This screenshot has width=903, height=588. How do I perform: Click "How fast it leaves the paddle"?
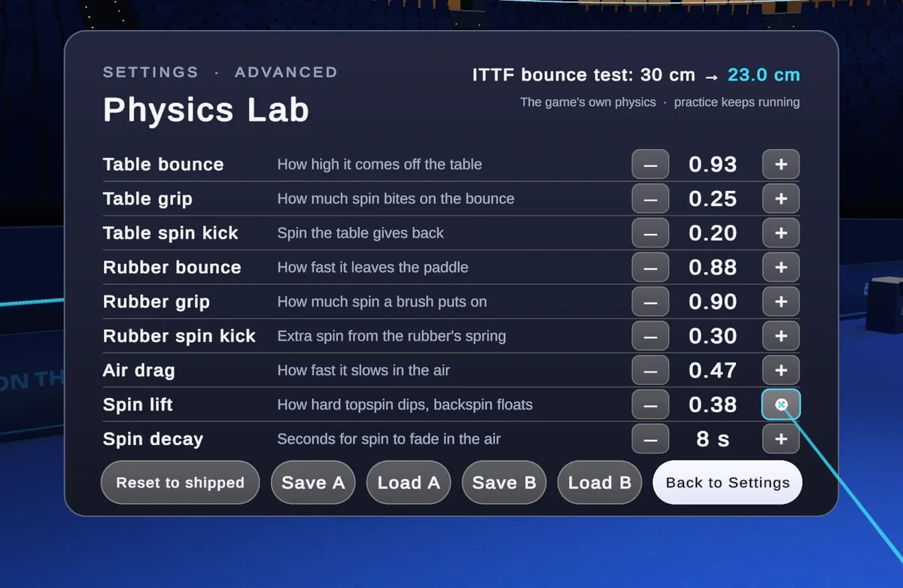click(372, 268)
